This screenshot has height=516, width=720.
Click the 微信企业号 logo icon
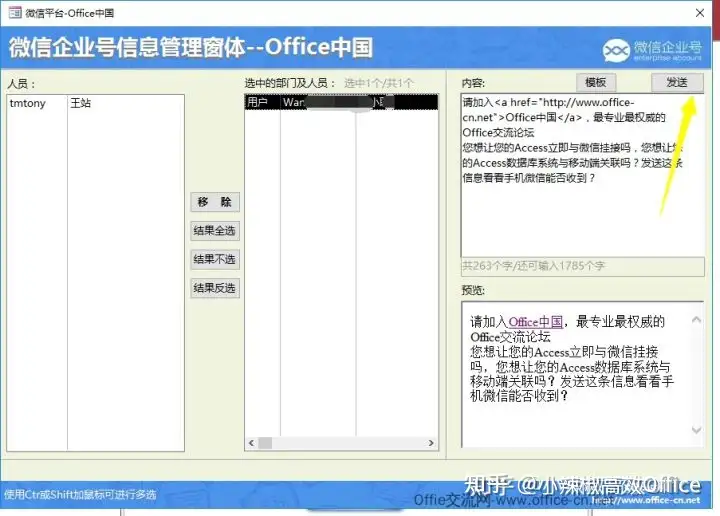(616, 50)
